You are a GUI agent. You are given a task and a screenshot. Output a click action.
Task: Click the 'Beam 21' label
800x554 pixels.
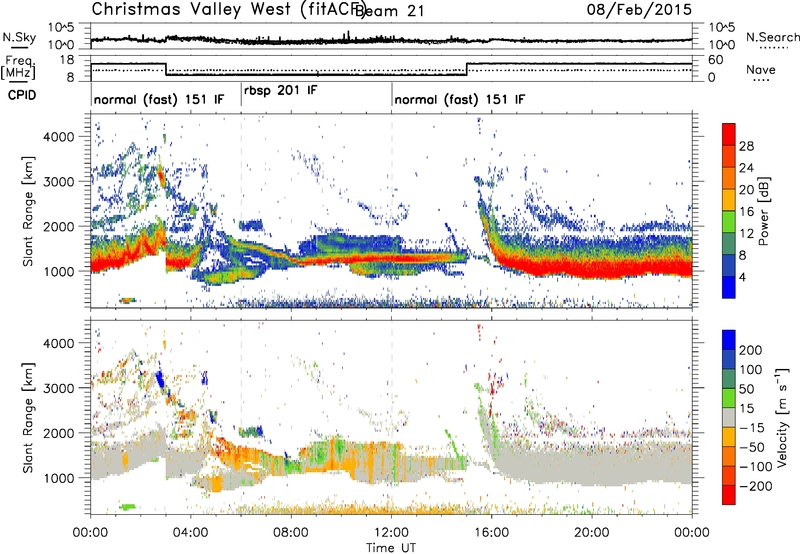point(389,11)
